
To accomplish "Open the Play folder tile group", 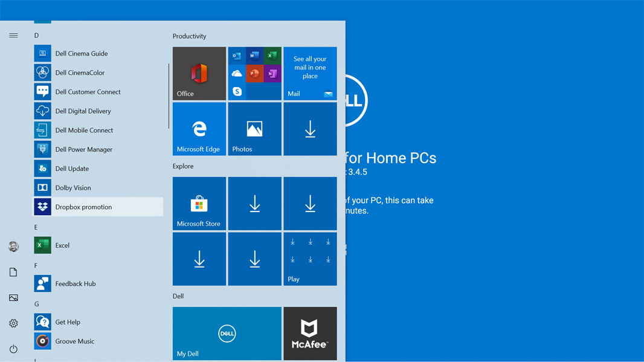I will pos(310,259).
